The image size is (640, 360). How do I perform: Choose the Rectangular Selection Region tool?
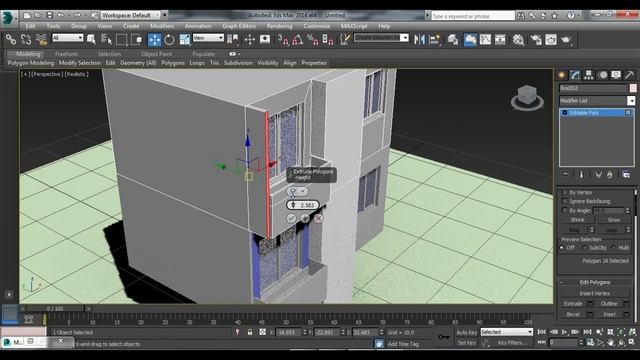(122, 40)
